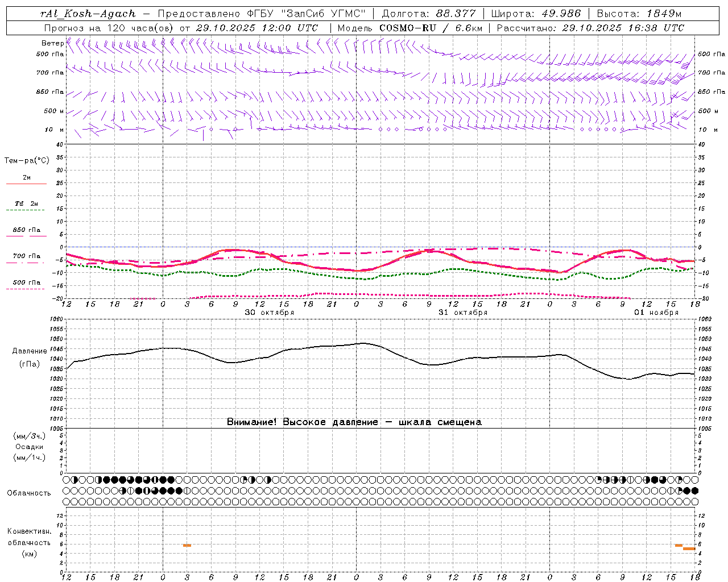Click the 2м temperature legend entry
Image resolution: width=728 pixels, height=582 pixels.
27,178
